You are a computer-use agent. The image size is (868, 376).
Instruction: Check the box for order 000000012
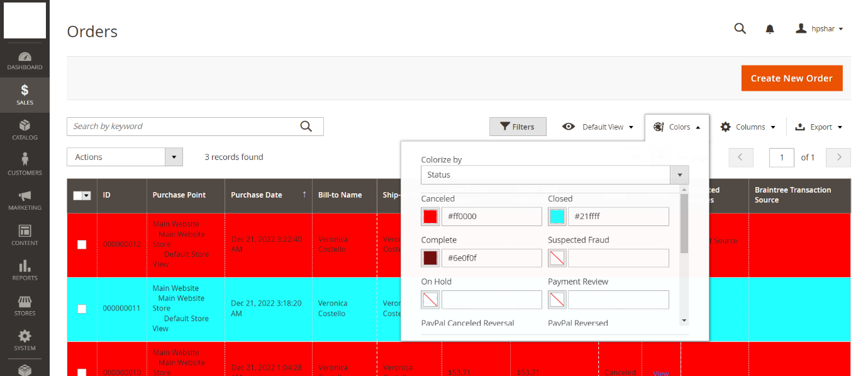pyautogui.click(x=82, y=244)
